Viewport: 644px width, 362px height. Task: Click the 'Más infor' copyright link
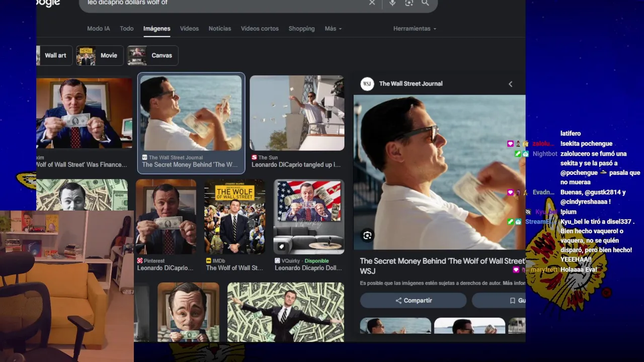pos(514,283)
